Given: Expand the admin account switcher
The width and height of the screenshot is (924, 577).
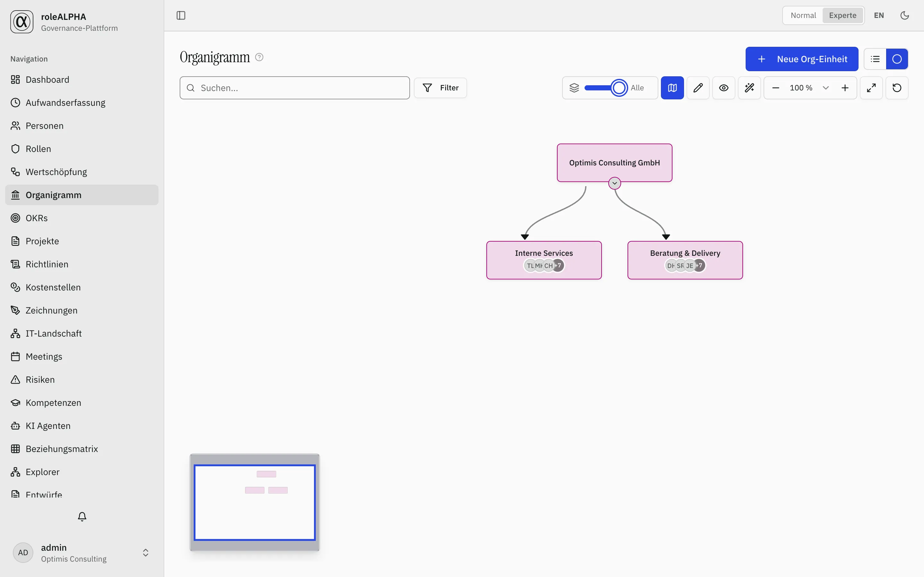Looking at the screenshot, I should pyautogui.click(x=145, y=553).
